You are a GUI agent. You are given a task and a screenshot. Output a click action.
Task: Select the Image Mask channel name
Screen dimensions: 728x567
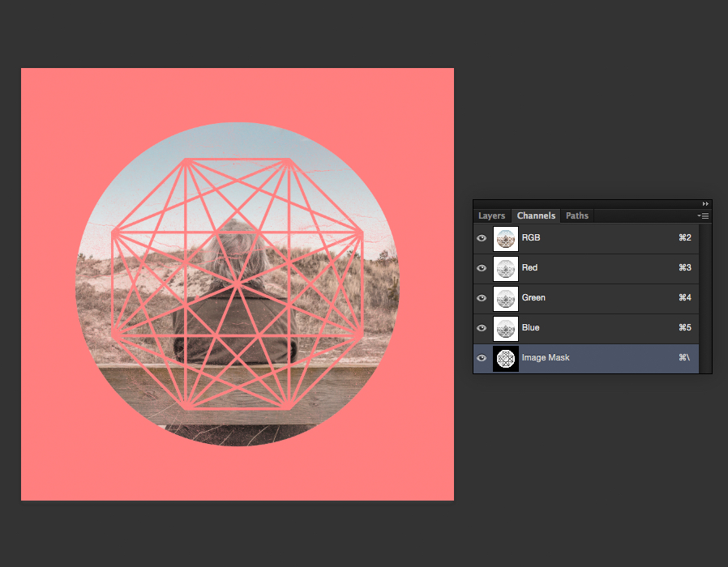click(x=546, y=358)
